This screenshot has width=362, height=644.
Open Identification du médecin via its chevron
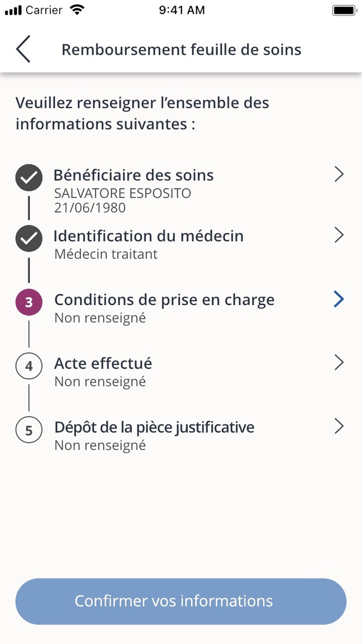(x=339, y=235)
